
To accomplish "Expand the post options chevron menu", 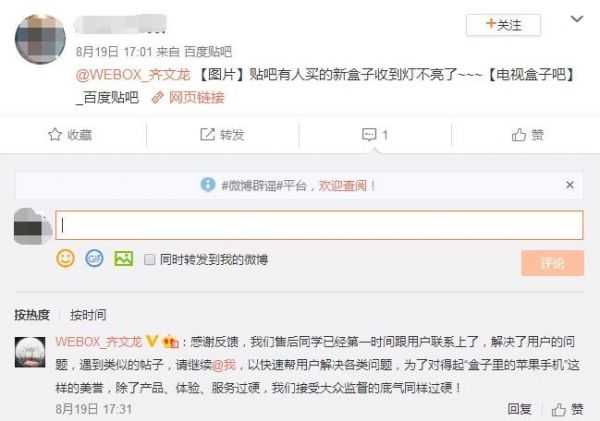I will click(x=577, y=19).
